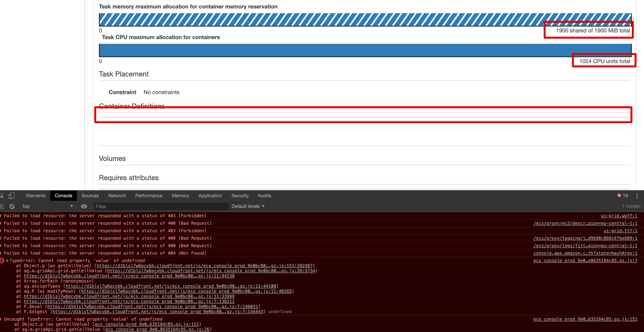Open the ui-grid.woff:1 source link
The width and height of the screenshot is (644, 332).
tap(619, 216)
